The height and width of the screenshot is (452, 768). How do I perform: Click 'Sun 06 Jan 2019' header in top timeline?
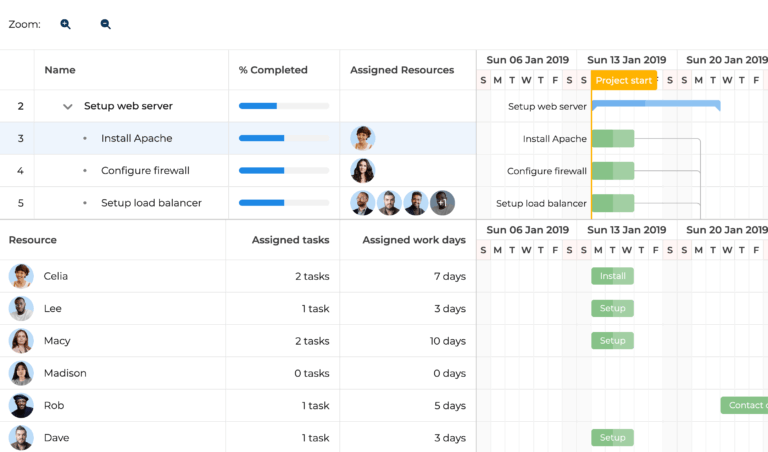click(x=528, y=60)
